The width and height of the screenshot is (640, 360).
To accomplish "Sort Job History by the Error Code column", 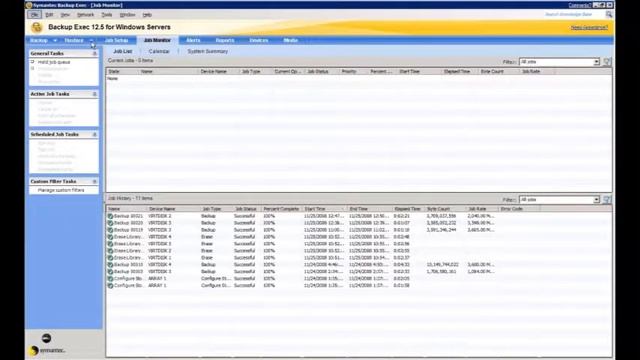I will 518,209.
